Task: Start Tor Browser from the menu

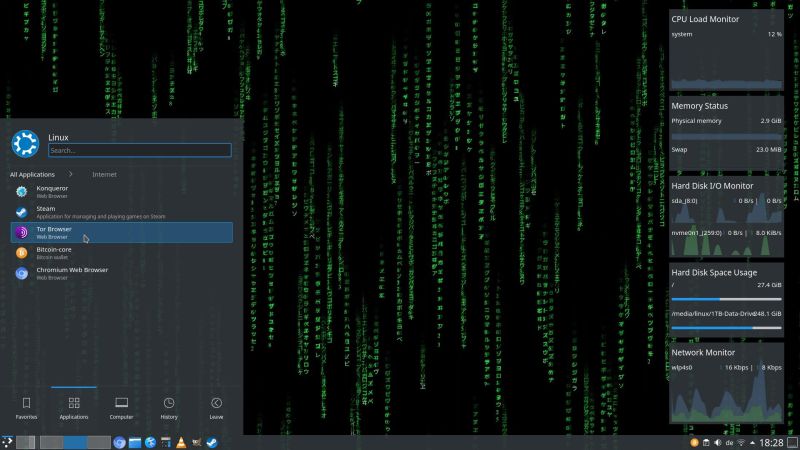Action: (121, 233)
